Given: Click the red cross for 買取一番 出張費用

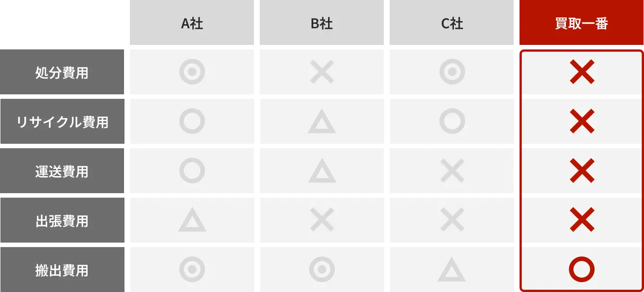Looking at the screenshot, I should (x=582, y=220).
